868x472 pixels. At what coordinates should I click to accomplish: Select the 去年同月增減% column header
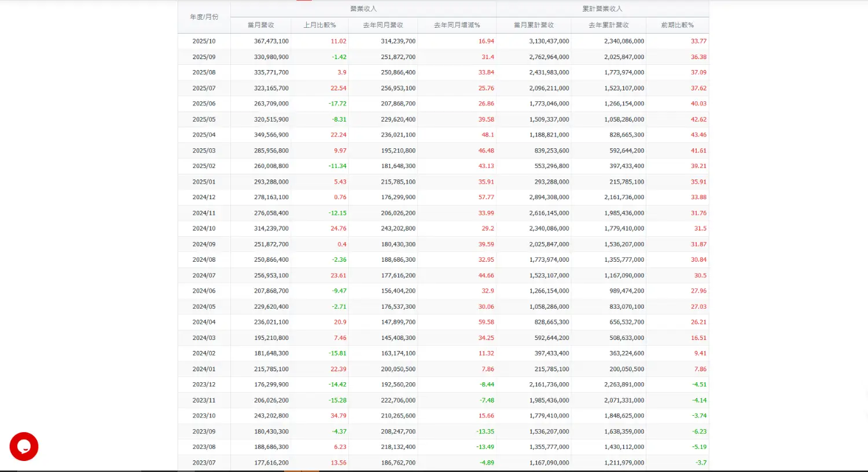pyautogui.click(x=457, y=25)
